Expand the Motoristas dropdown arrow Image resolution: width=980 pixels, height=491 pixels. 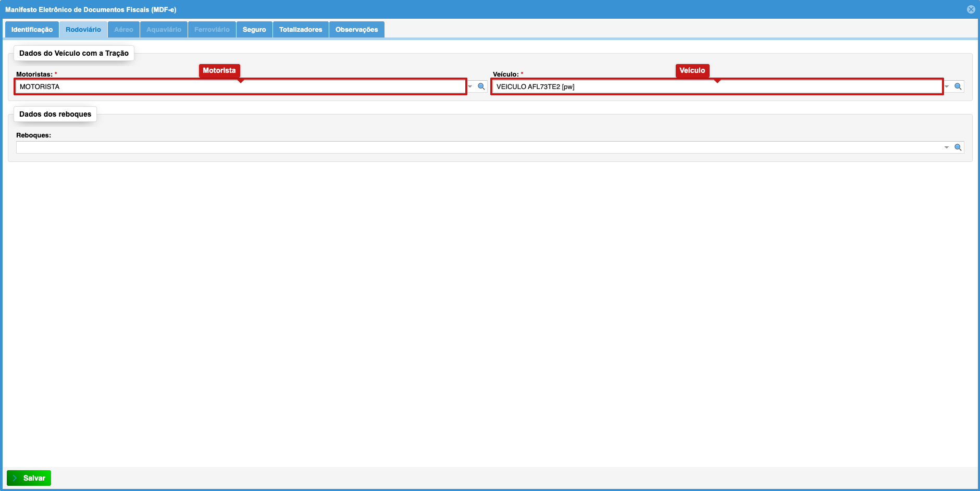470,86
